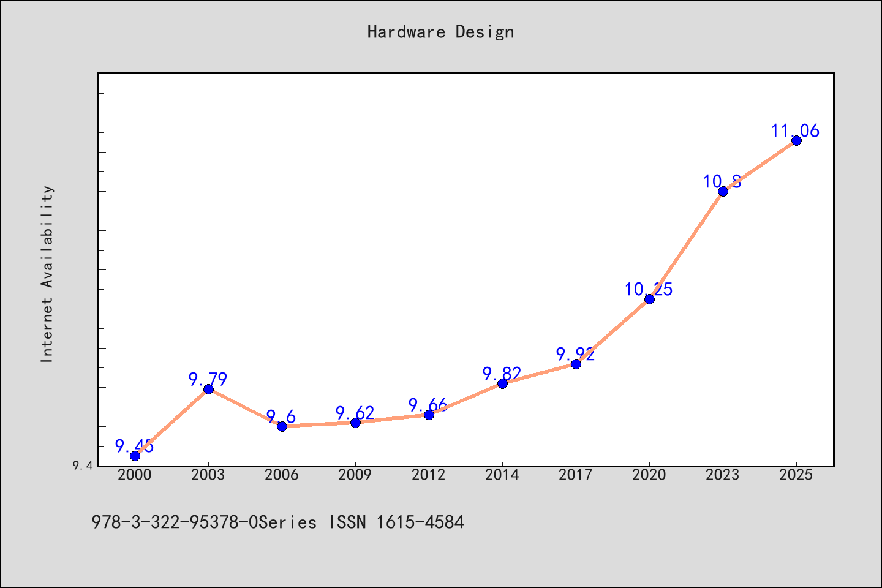Click the Hardware Design chart title

440,32
